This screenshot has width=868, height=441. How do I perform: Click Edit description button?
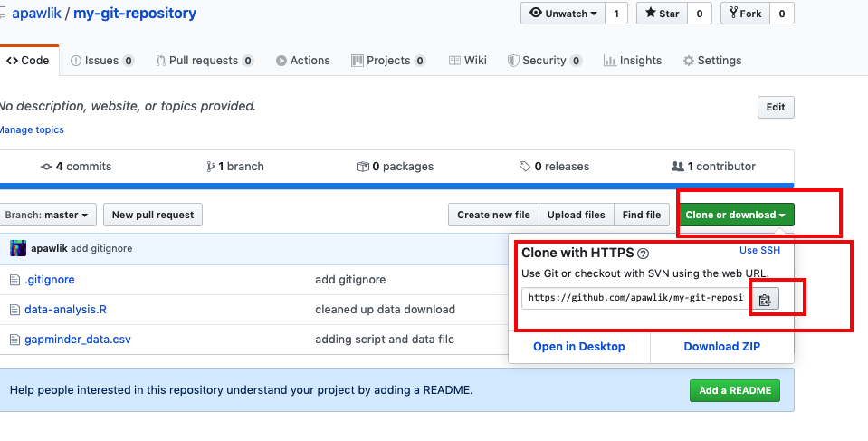coord(776,107)
